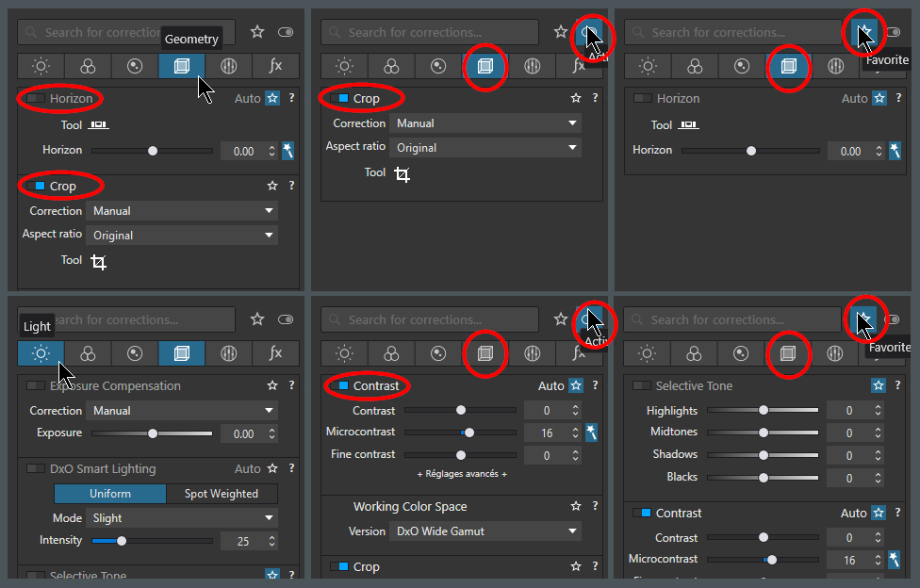Click the magic wand beside Horizon value in the Geometry-tooltip panel
Screen dimensions: 920x588
(x=288, y=151)
